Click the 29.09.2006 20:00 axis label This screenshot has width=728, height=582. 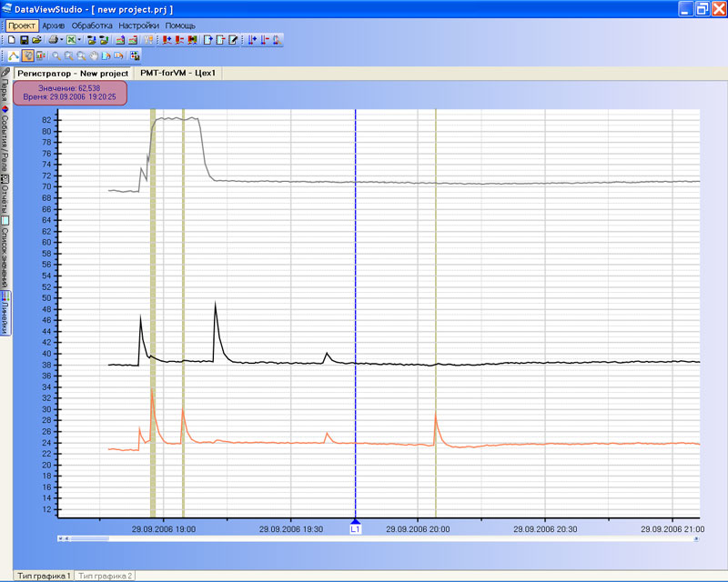418,529
